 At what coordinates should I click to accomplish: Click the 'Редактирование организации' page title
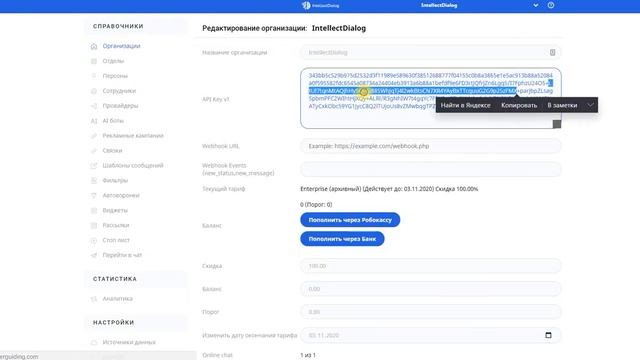coord(254,28)
